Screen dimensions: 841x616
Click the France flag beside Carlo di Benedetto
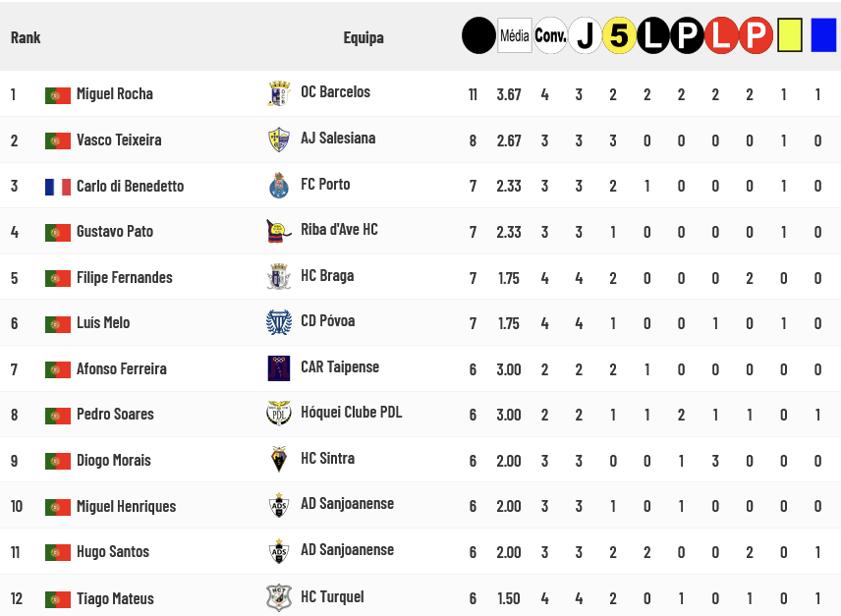click(58, 187)
